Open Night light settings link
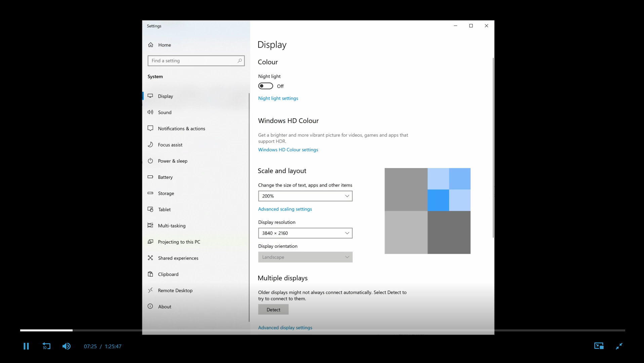Image resolution: width=644 pixels, height=363 pixels. pyautogui.click(x=278, y=98)
